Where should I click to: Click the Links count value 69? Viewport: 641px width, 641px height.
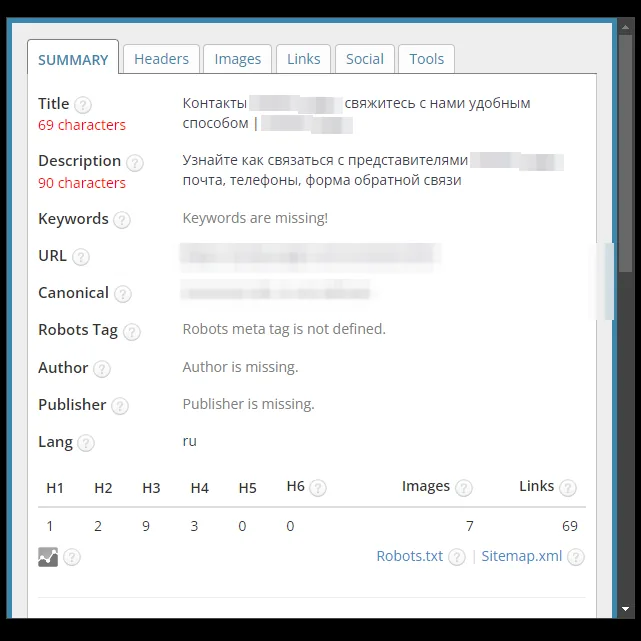[570, 526]
